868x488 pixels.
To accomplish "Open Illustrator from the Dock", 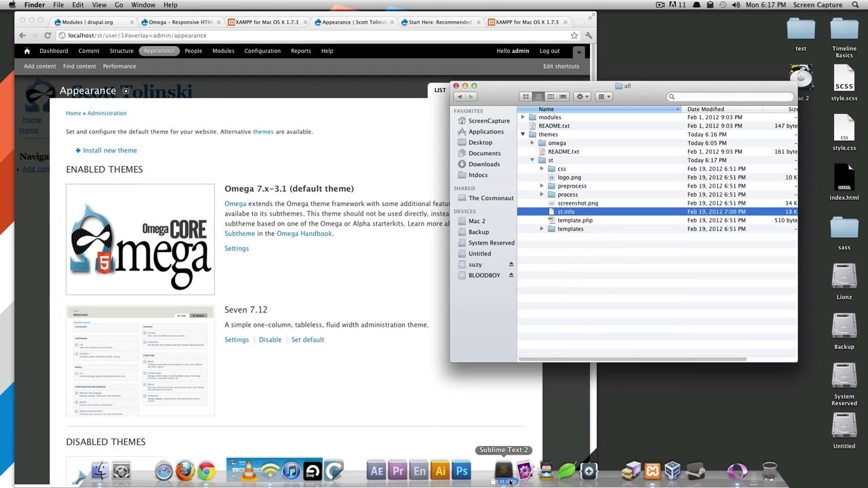I will [441, 470].
